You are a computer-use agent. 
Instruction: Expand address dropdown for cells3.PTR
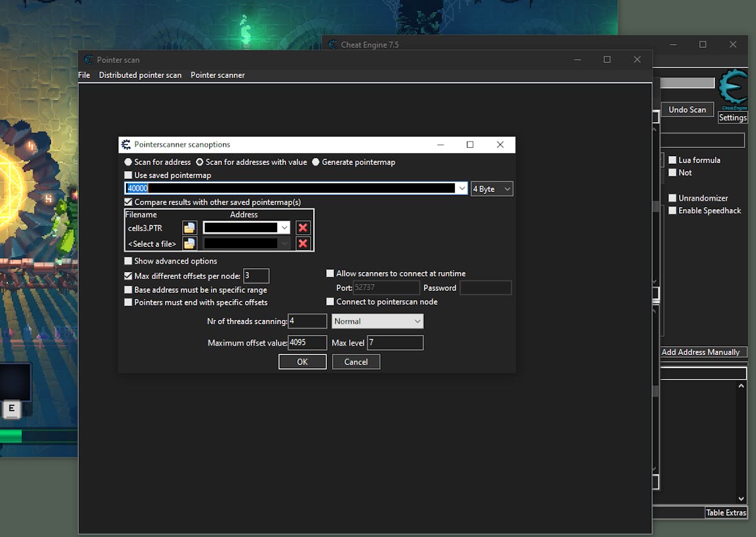(284, 228)
